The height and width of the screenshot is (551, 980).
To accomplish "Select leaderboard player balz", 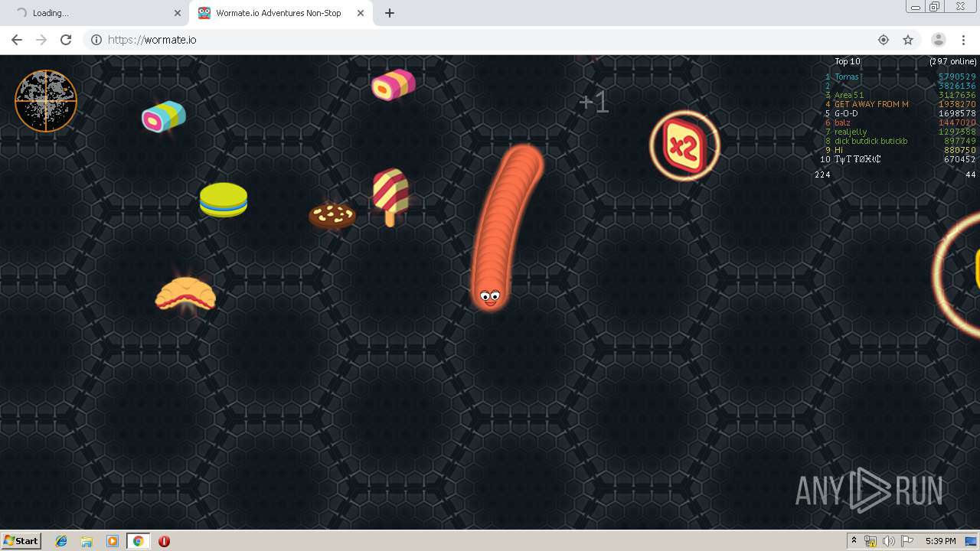I will 842,122.
